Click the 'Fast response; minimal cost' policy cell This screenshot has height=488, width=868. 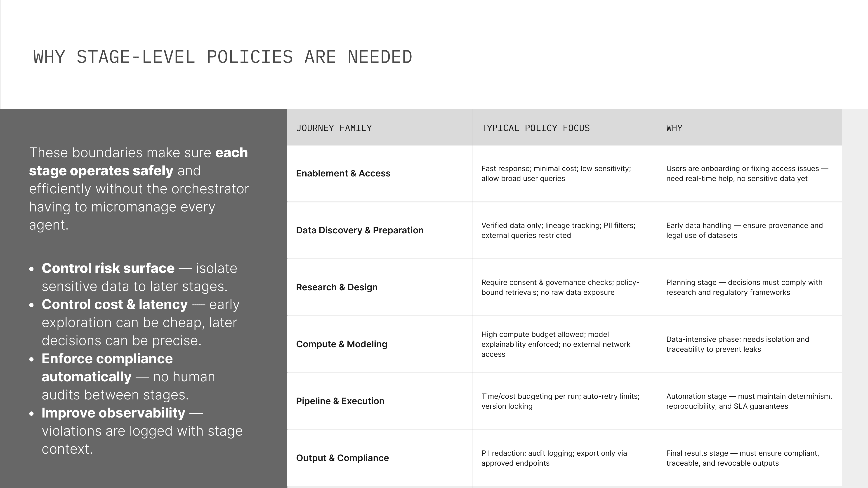(556, 174)
